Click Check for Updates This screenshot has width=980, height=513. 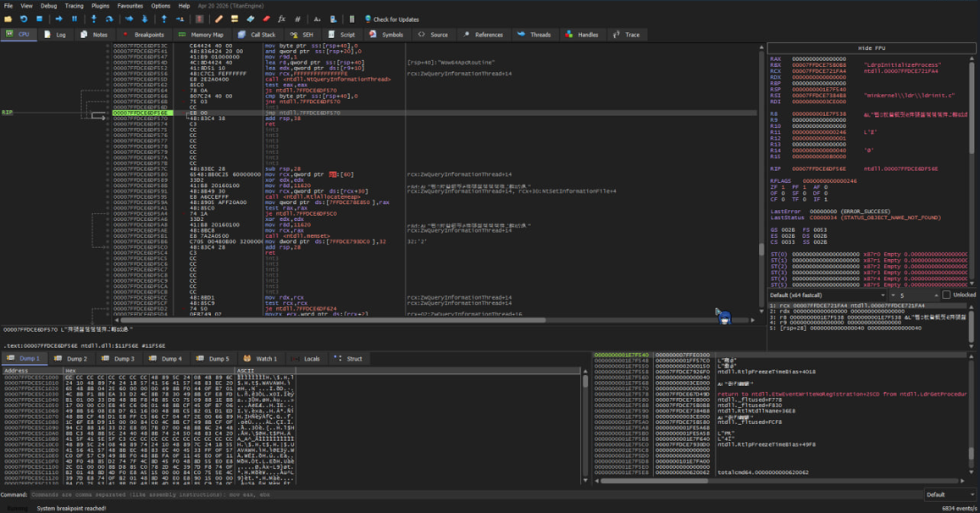pyautogui.click(x=391, y=19)
